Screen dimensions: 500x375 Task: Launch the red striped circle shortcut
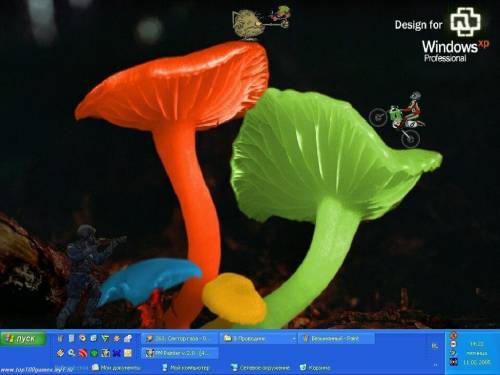[83, 353]
